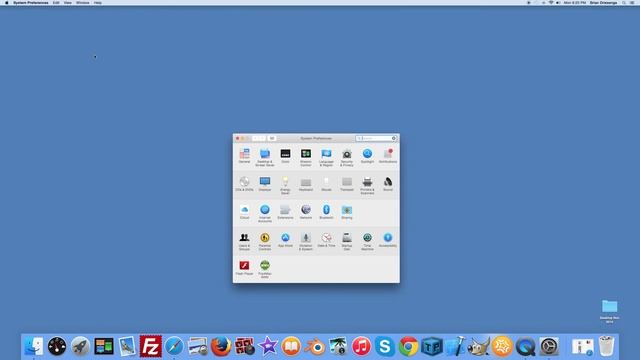Open Sharing preferences

347,212
